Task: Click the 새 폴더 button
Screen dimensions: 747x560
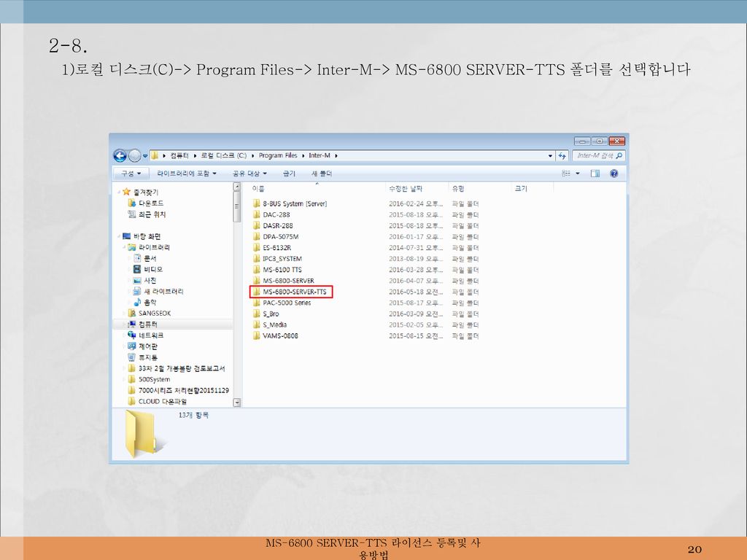Action: point(322,174)
